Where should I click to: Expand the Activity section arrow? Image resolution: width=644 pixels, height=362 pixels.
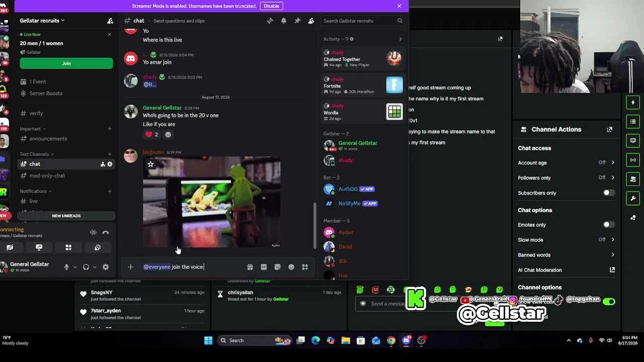[400, 39]
